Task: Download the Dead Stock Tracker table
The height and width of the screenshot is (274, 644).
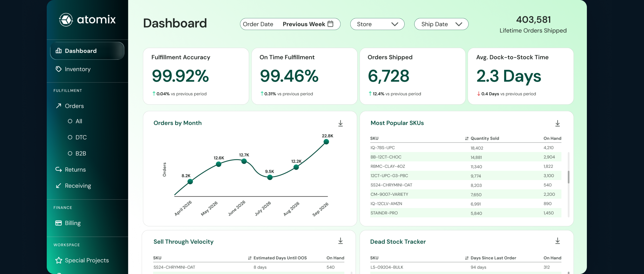Action: click(x=558, y=241)
